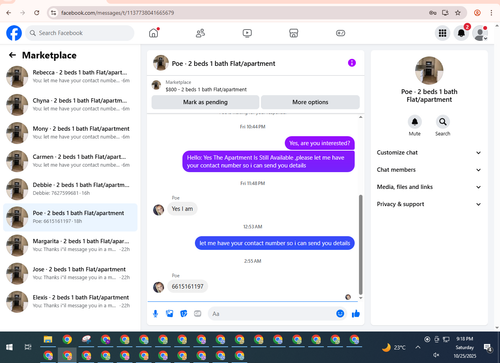Image resolution: width=500 pixels, height=363 pixels.
Task: Bookmark page with star icon
Action: (458, 13)
